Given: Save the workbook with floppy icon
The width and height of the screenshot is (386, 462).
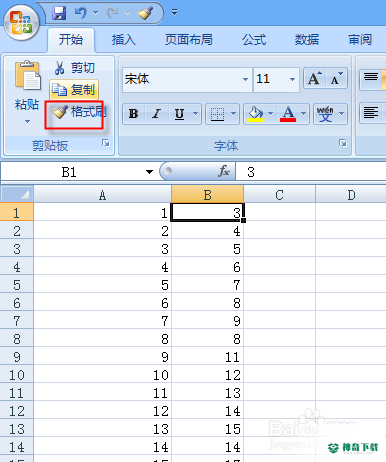Looking at the screenshot, I should click(x=59, y=13).
